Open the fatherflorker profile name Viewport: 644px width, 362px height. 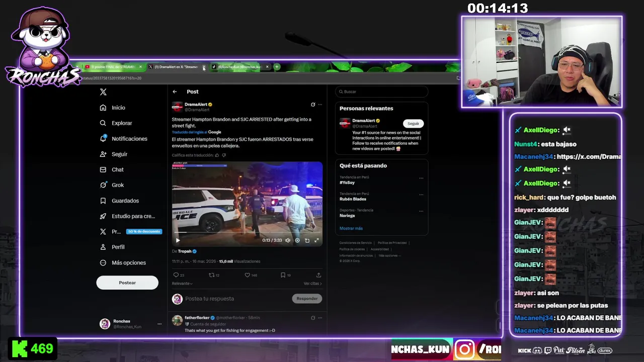[x=197, y=318]
